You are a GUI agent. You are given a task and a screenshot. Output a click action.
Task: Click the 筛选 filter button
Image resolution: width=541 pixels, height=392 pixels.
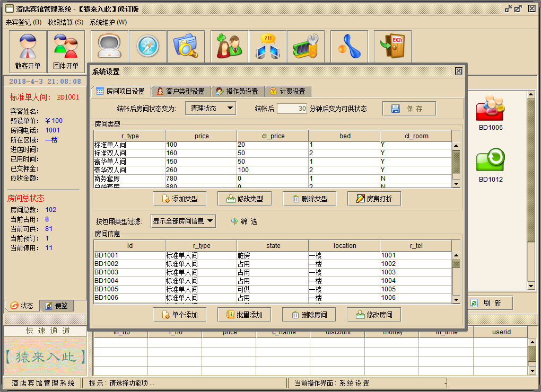click(245, 221)
